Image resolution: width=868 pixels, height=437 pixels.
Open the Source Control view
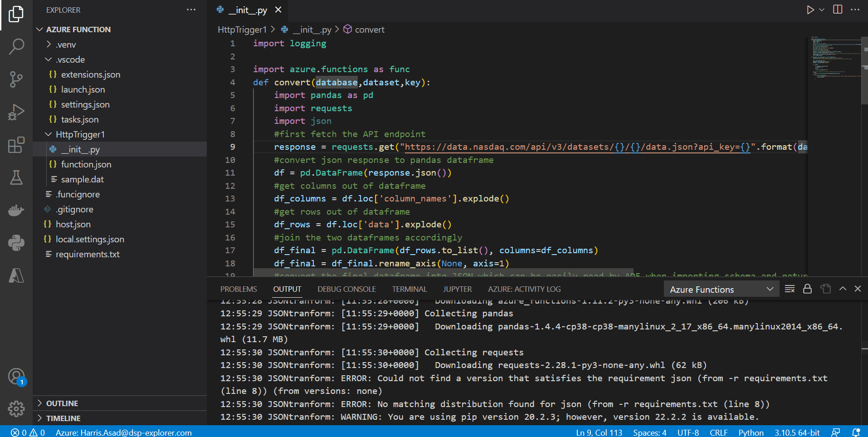(x=16, y=79)
